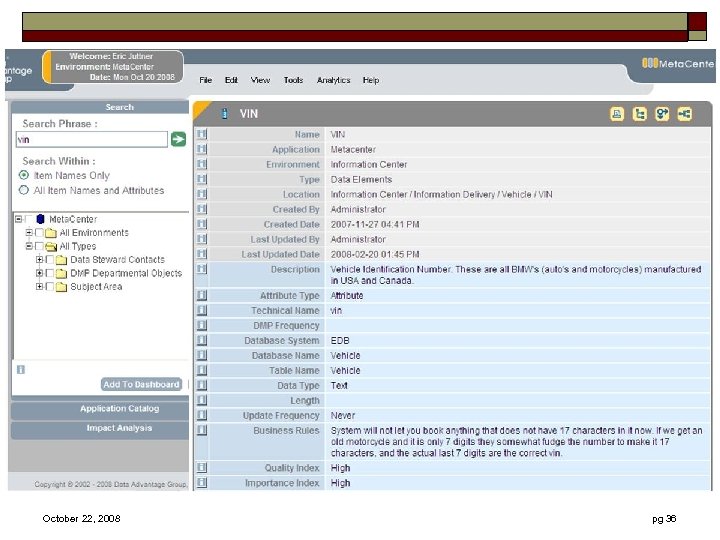Click the print icon in VIN header
Screen dimensions: 720x540
617,114
